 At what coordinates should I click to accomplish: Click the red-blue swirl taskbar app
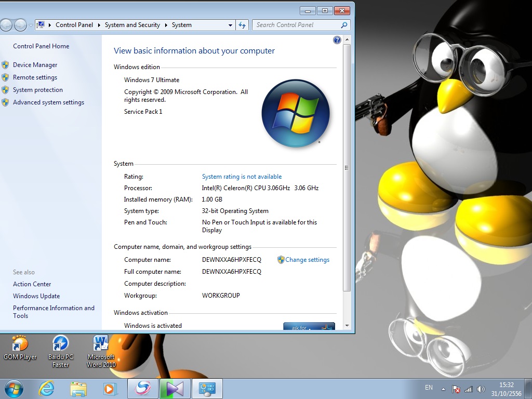click(x=143, y=389)
